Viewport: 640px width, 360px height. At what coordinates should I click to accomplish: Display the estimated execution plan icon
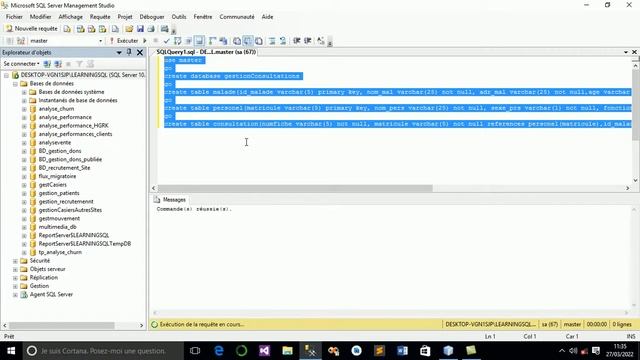[x=178, y=41]
